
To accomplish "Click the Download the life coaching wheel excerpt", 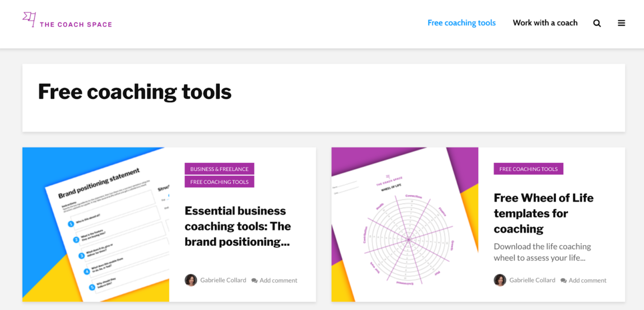I will pyautogui.click(x=542, y=252).
